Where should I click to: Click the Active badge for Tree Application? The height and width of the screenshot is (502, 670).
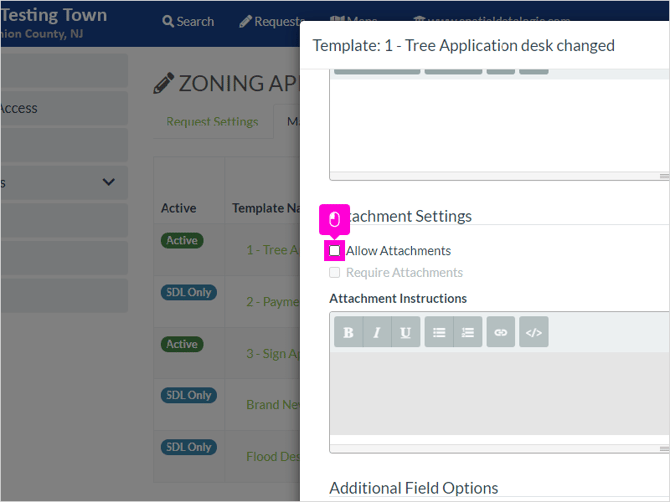(x=182, y=241)
